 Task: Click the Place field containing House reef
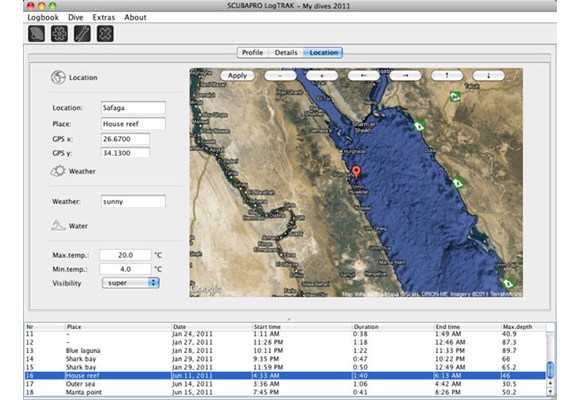pyautogui.click(x=133, y=124)
